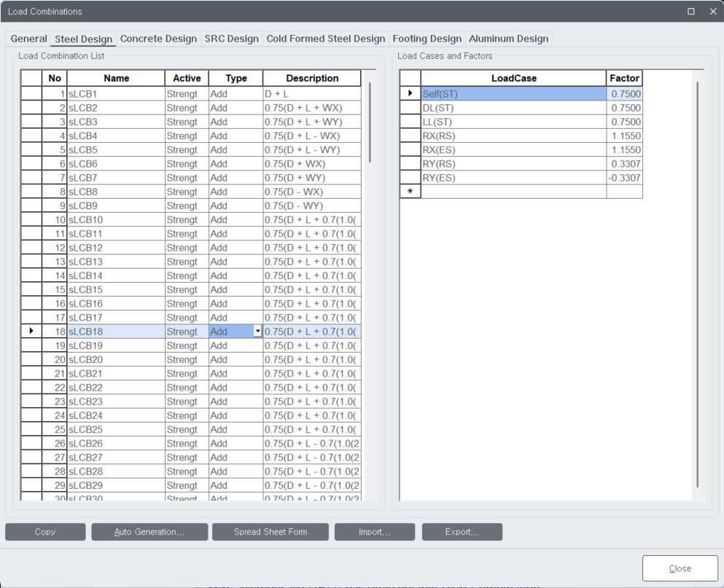Image resolution: width=724 pixels, height=588 pixels.
Task: Open the Type dropdown on row sLCB18
Action: [x=258, y=332]
